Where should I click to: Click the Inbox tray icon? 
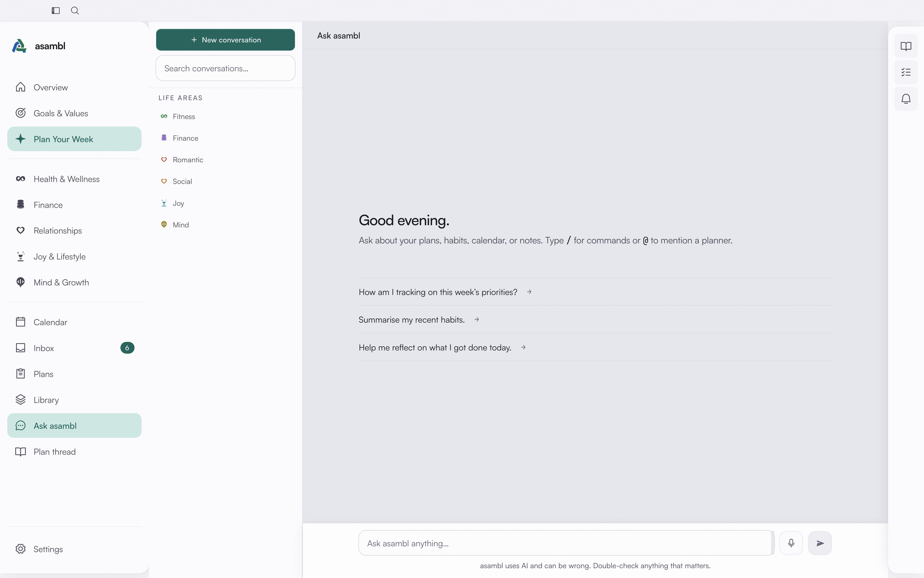(21, 347)
